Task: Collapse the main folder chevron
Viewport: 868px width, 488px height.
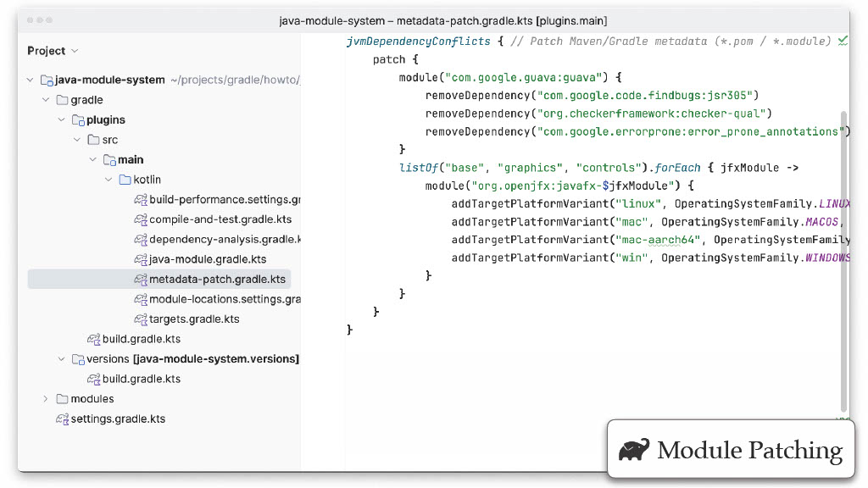Action: point(92,160)
